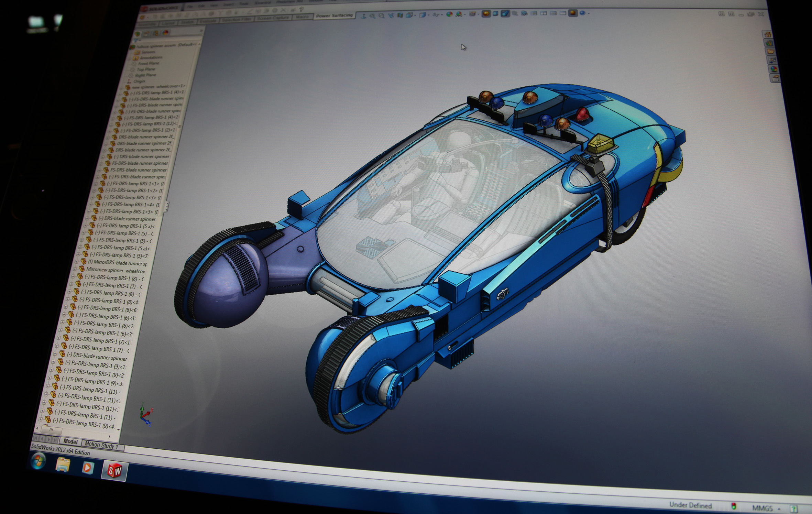Open the Custom Properties task pane icon
The image size is (812, 514).
tap(775, 78)
